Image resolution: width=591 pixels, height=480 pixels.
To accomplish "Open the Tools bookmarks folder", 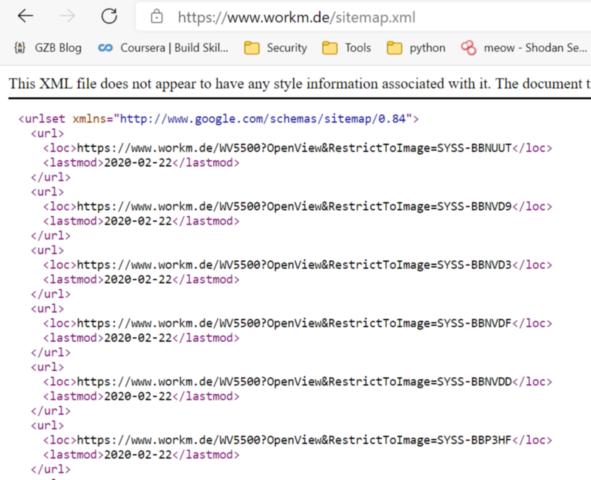I will click(346, 48).
